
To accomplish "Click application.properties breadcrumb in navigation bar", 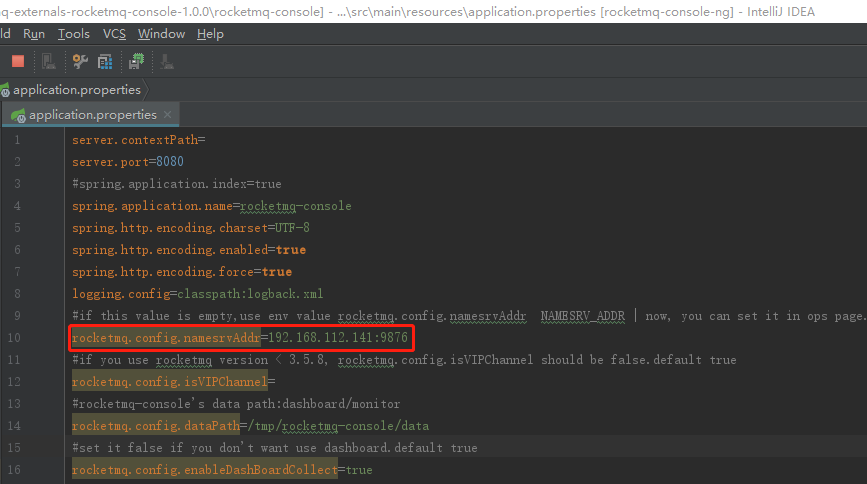I will 77,90.
